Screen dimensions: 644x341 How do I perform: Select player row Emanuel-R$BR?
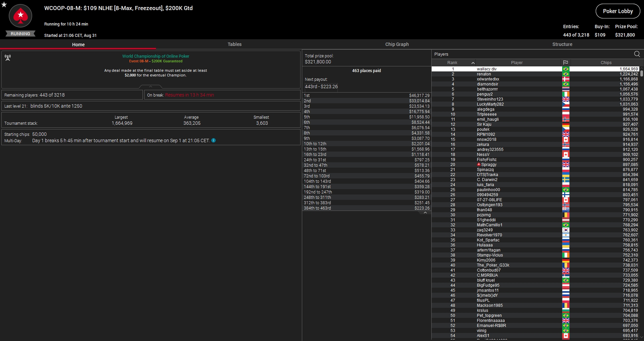(x=535, y=326)
